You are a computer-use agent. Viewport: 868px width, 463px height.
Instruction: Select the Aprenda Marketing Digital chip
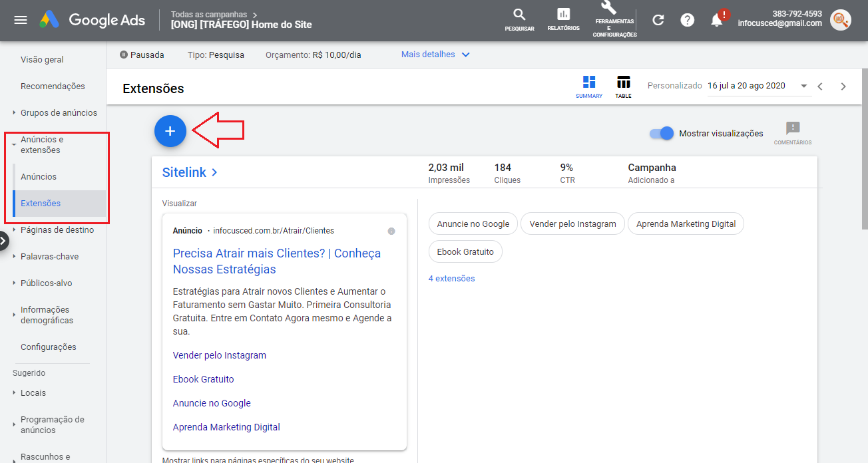(686, 224)
